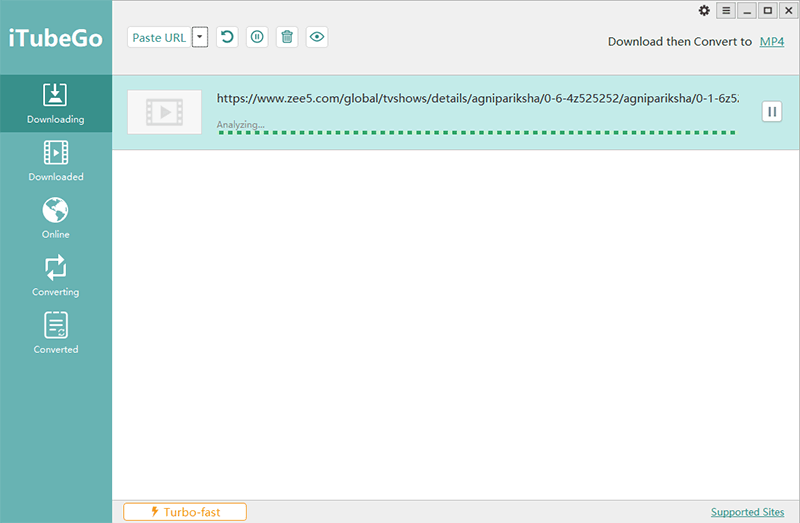Select the zee5.com URL download row
The width and height of the screenshot is (800, 523).
point(455,112)
